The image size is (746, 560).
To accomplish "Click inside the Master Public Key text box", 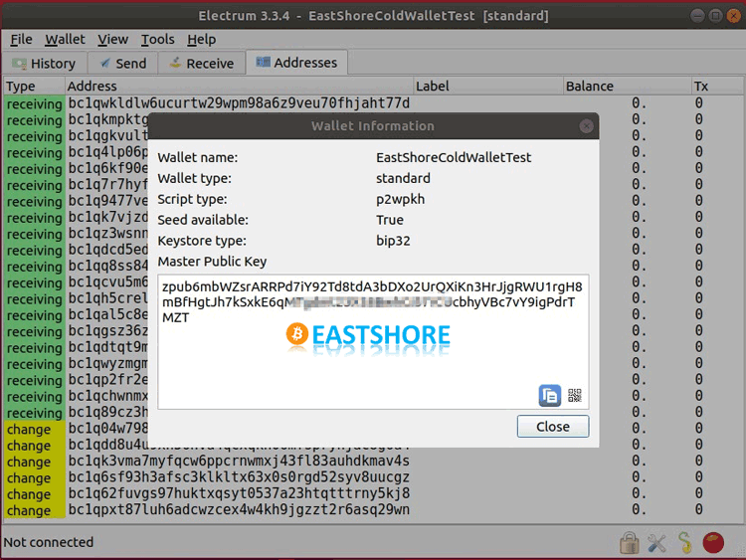I will pos(373,341).
